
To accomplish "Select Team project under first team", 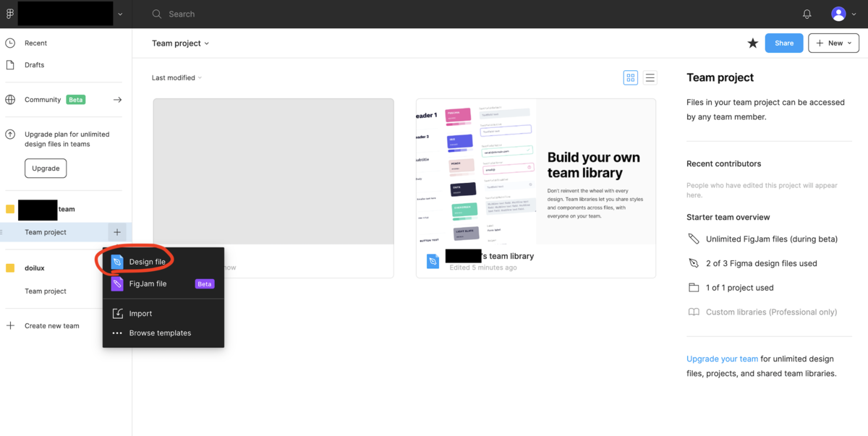I will coord(46,232).
